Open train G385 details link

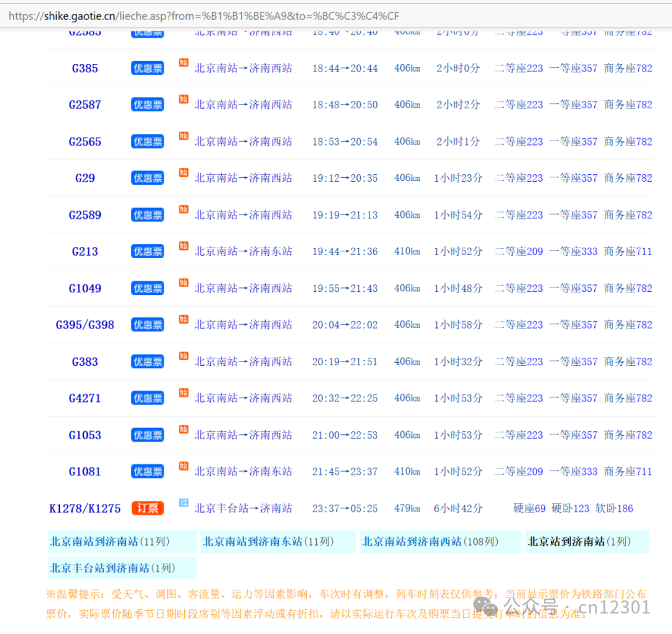(85, 68)
